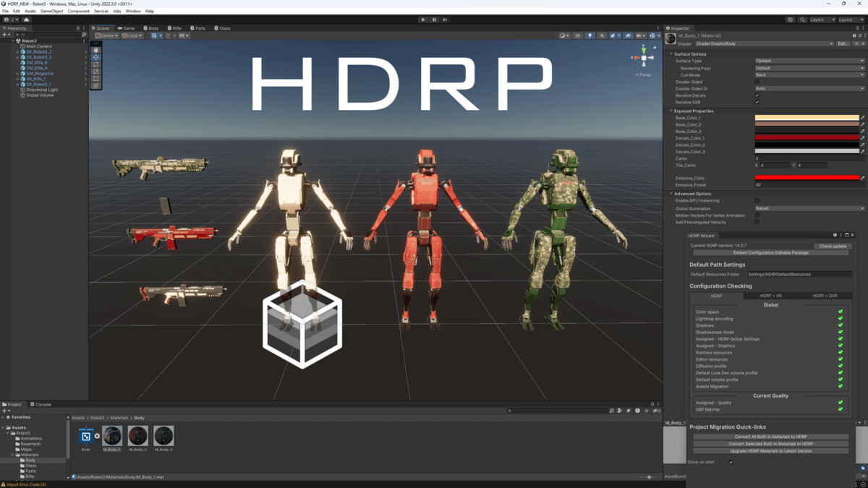The width and height of the screenshot is (868, 488).
Task: Open the Layers dropdown
Action: point(822,20)
